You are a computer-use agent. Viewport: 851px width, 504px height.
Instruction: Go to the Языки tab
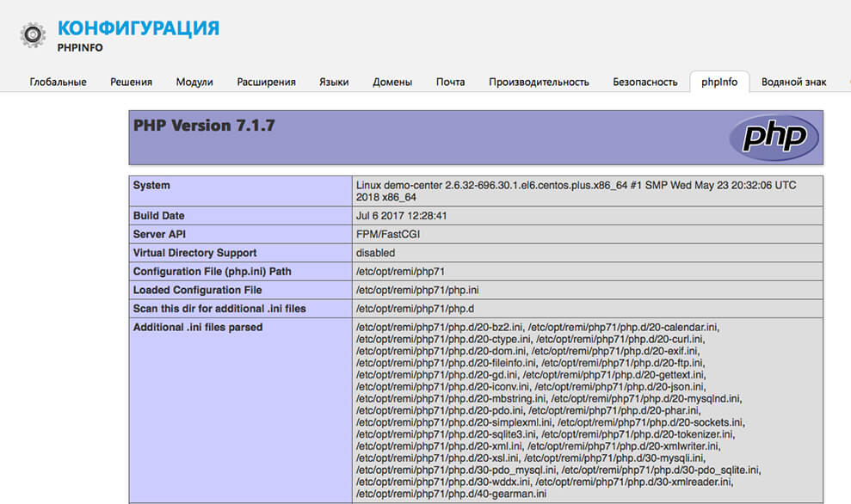pyautogui.click(x=334, y=82)
